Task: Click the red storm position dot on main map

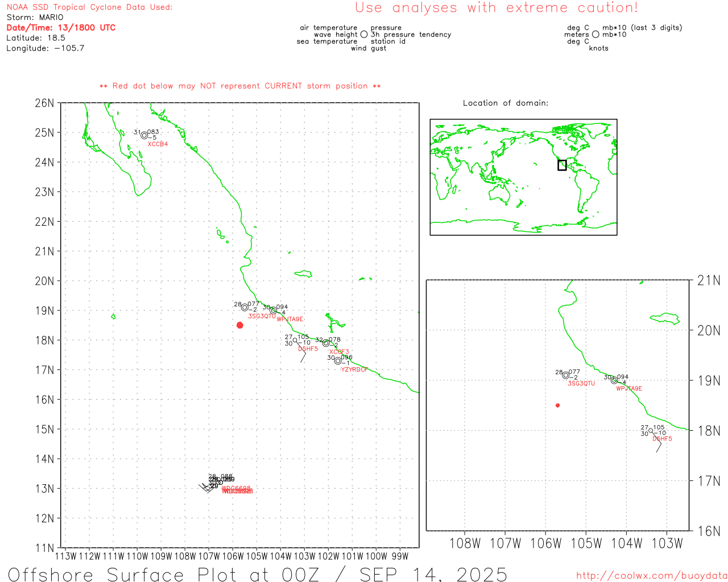Action: [239, 325]
